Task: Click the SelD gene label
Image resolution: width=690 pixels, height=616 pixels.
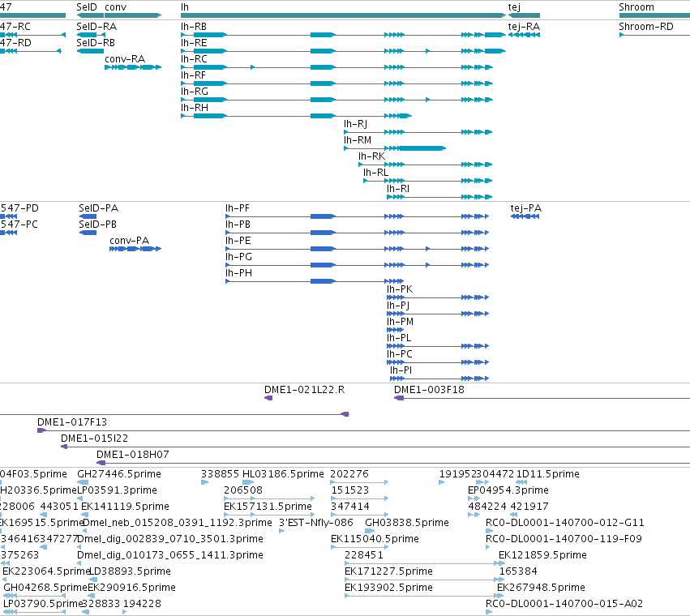Action: 86,7
